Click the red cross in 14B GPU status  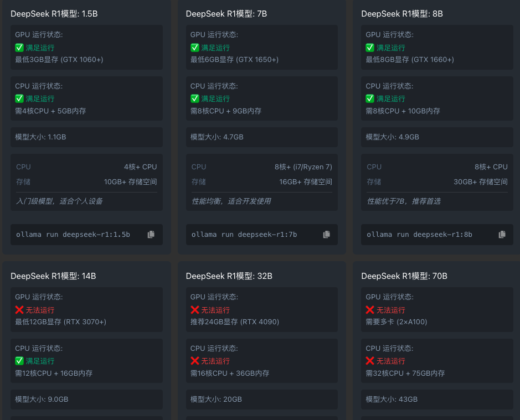tap(19, 310)
